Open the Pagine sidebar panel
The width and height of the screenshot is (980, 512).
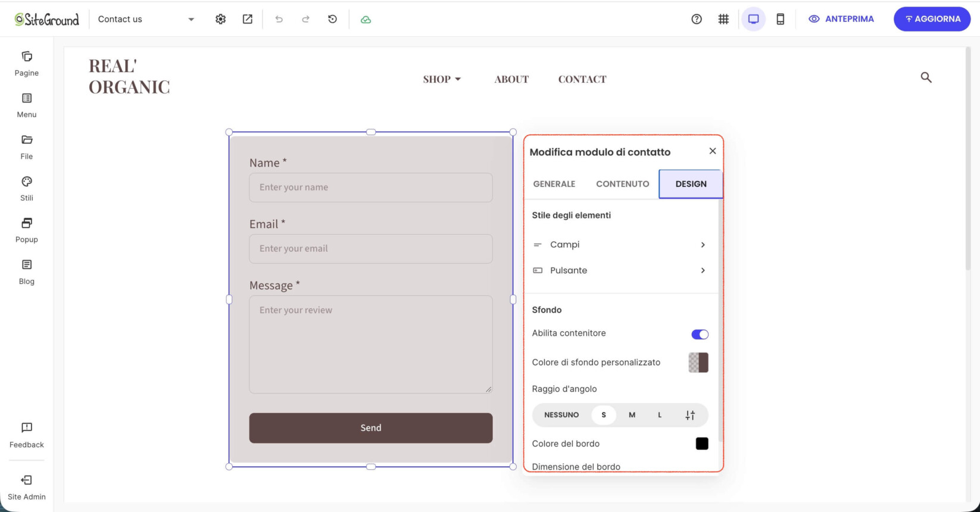click(x=27, y=64)
